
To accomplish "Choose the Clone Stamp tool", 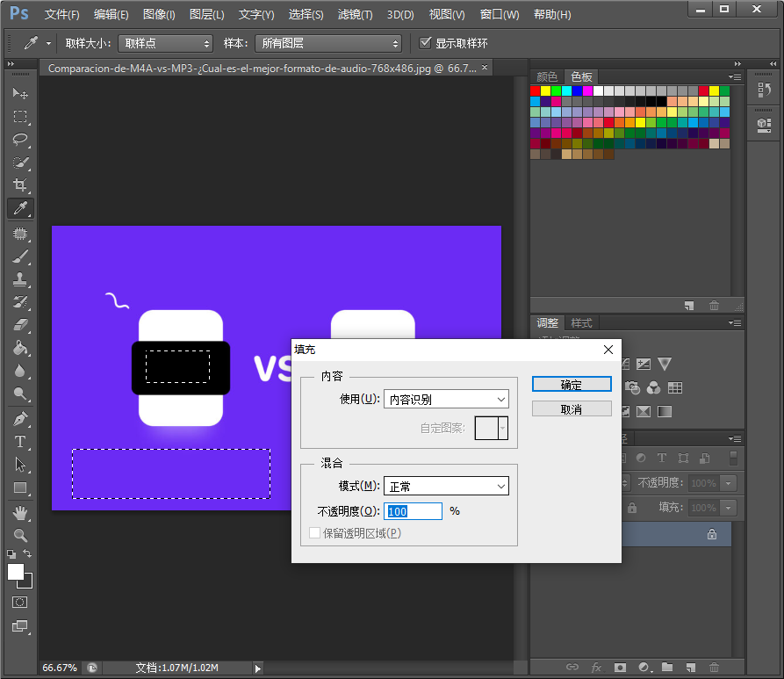I will pos(20,279).
